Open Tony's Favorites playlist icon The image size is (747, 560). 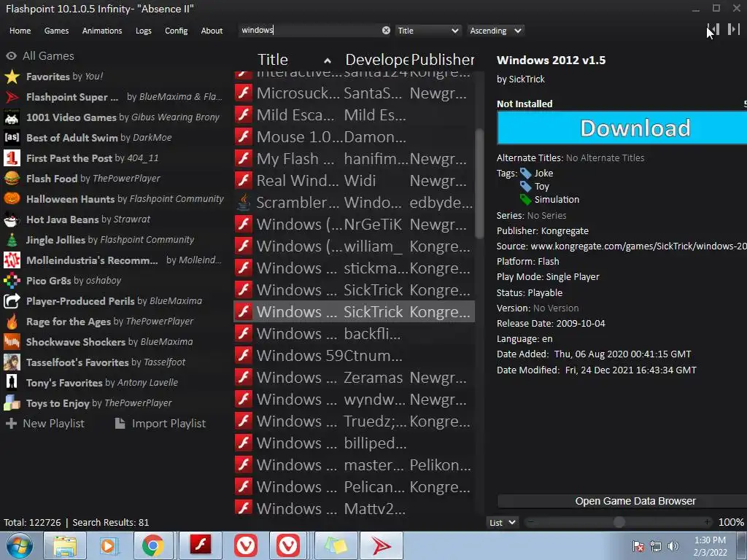tap(12, 382)
